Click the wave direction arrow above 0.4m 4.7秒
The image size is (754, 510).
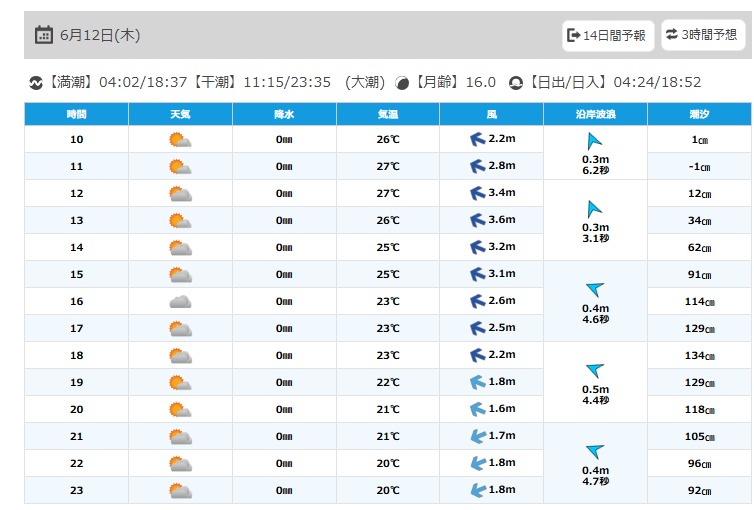(x=595, y=451)
